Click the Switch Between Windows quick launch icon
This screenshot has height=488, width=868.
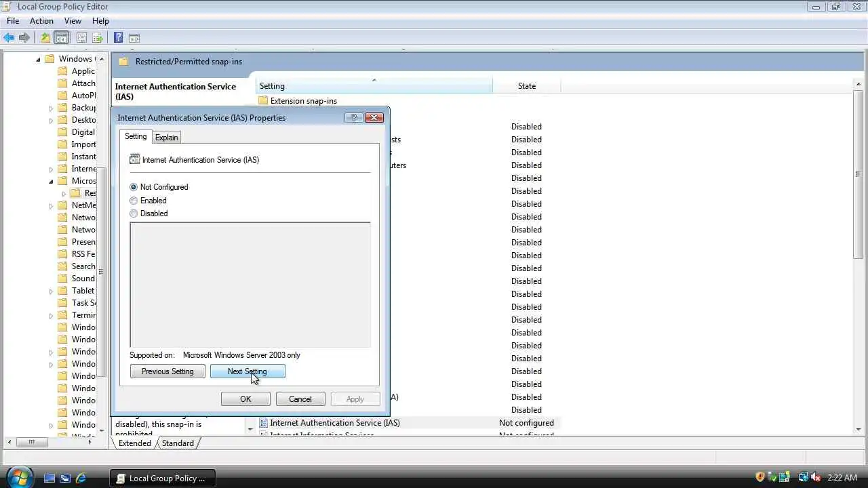[65, 478]
